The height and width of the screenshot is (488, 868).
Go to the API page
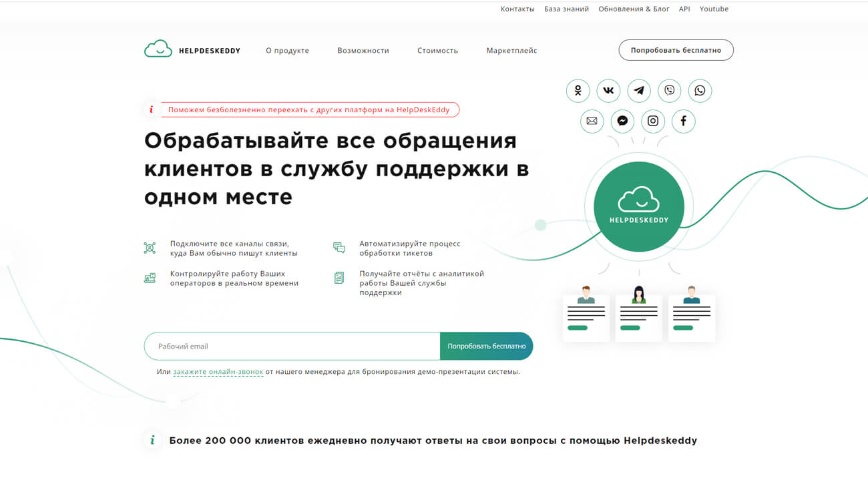click(x=684, y=9)
